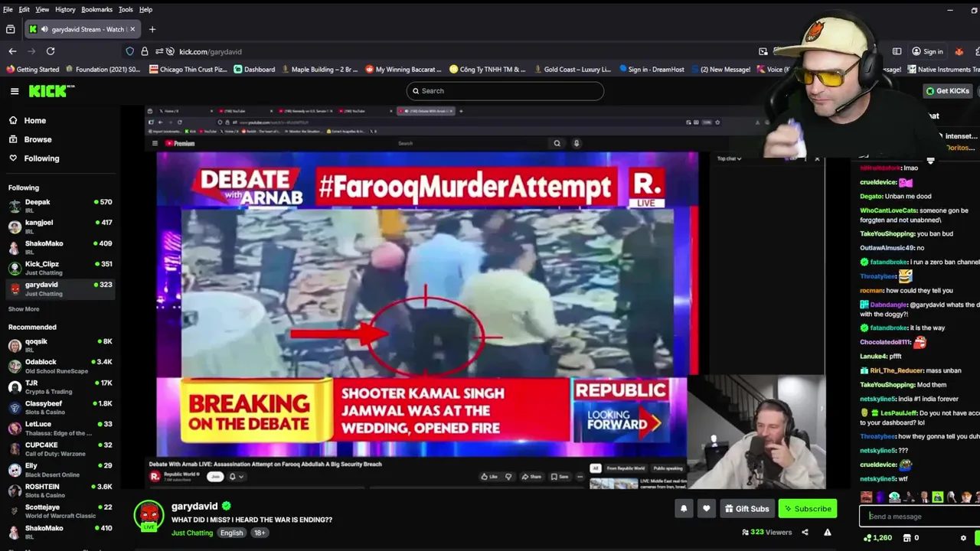Open the Kick hamburger sidebar menu

click(15, 91)
